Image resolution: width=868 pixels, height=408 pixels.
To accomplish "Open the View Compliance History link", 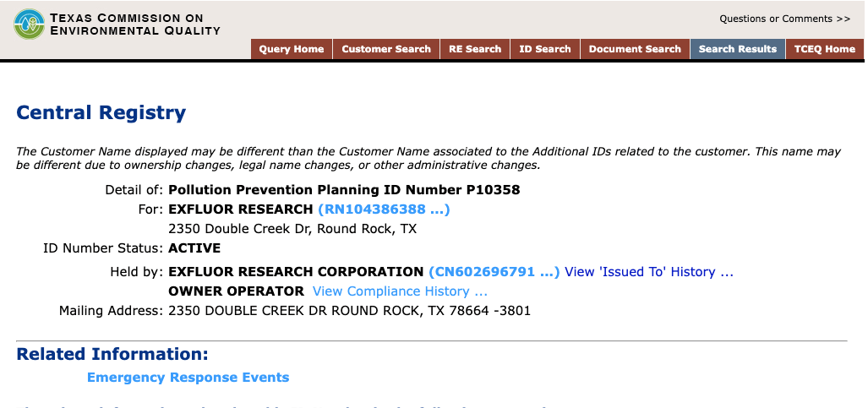I will click(x=400, y=291).
